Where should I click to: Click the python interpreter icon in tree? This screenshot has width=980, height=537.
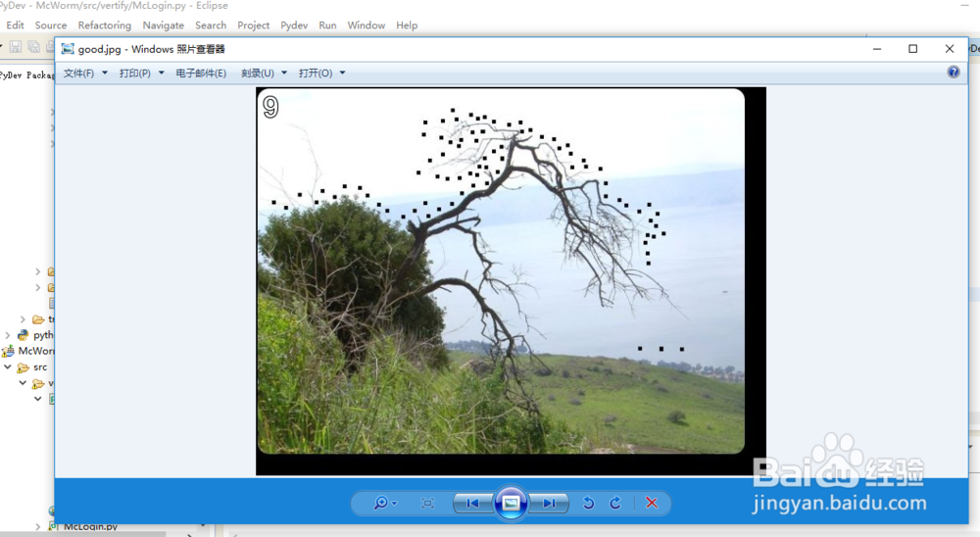(24, 335)
